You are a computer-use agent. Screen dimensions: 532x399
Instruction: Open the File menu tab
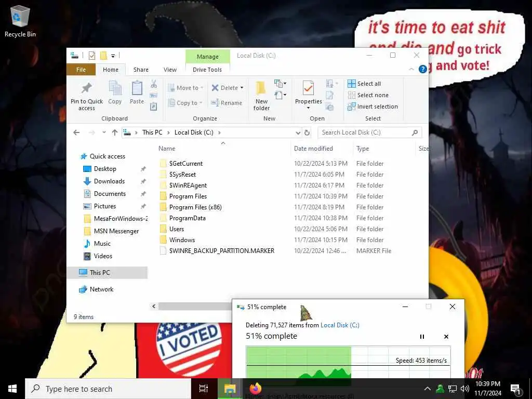click(x=81, y=70)
